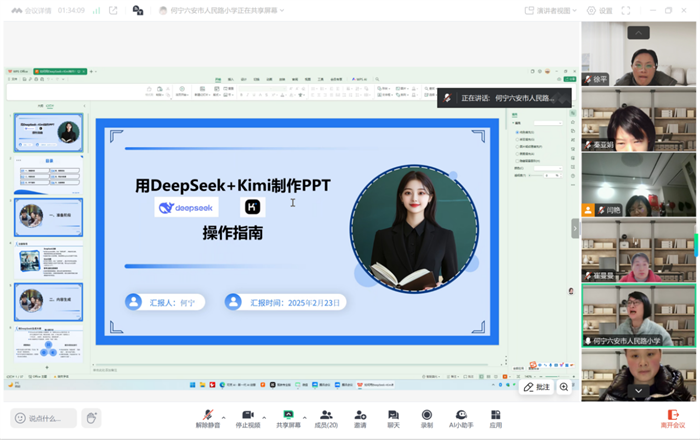Click the '操作指南' subtitle on the slide
The width and height of the screenshot is (700, 440).
tap(233, 233)
